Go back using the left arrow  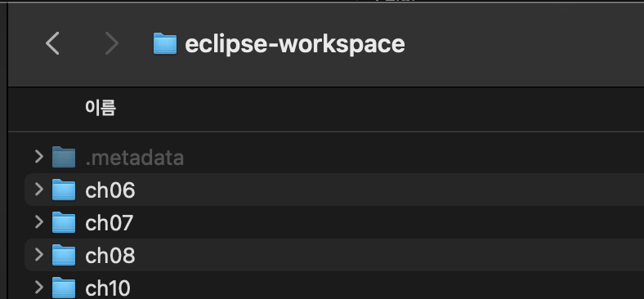pos(52,43)
